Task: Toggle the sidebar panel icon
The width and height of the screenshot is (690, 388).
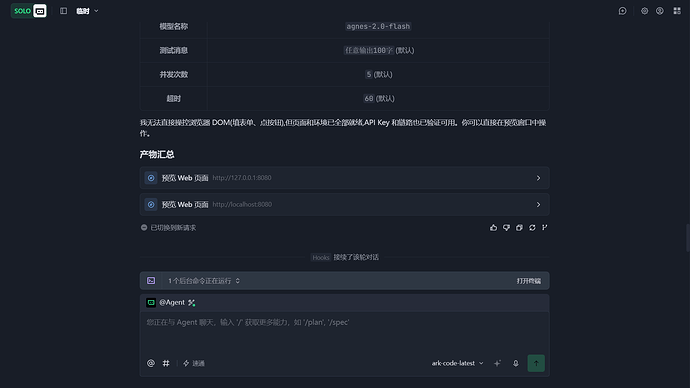Action: (x=63, y=11)
